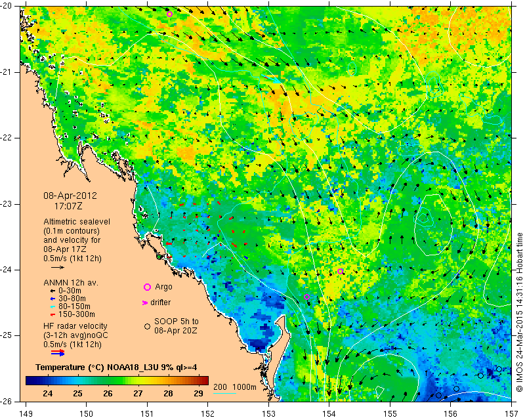
Task: Click the westernmost SOOP circle on the map
Action: 438,395
